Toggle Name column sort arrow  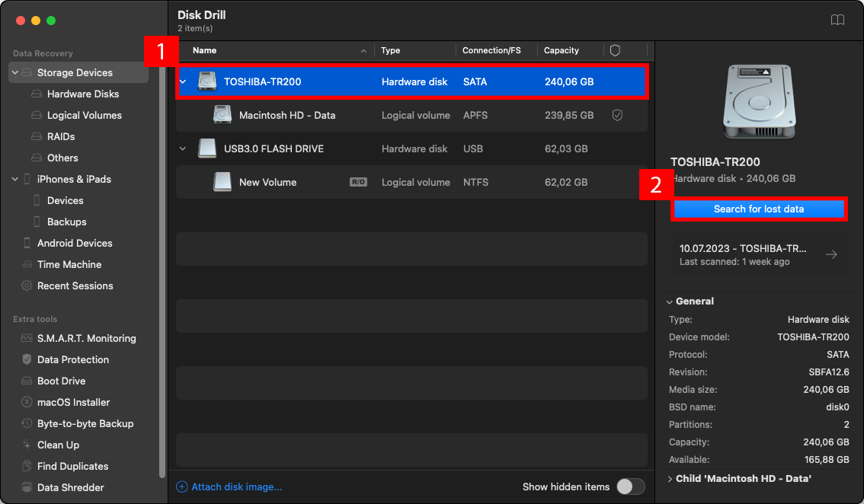pos(363,51)
